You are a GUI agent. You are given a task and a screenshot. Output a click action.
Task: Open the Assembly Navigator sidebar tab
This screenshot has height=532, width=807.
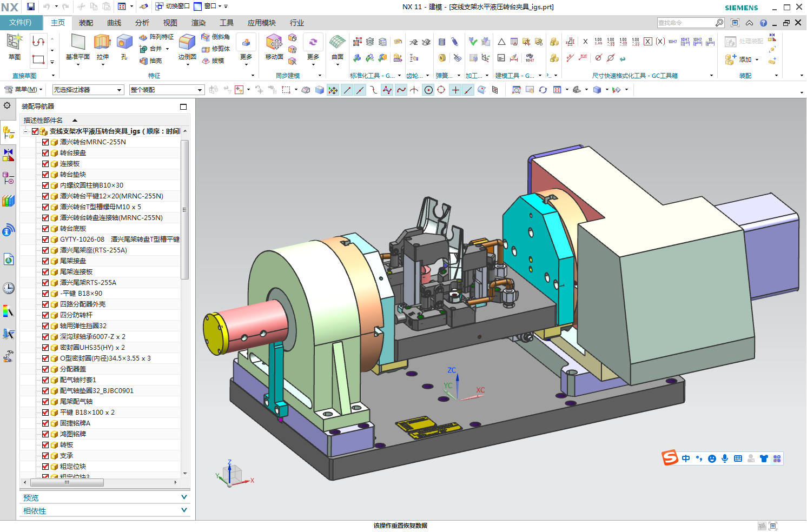[8, 132]
